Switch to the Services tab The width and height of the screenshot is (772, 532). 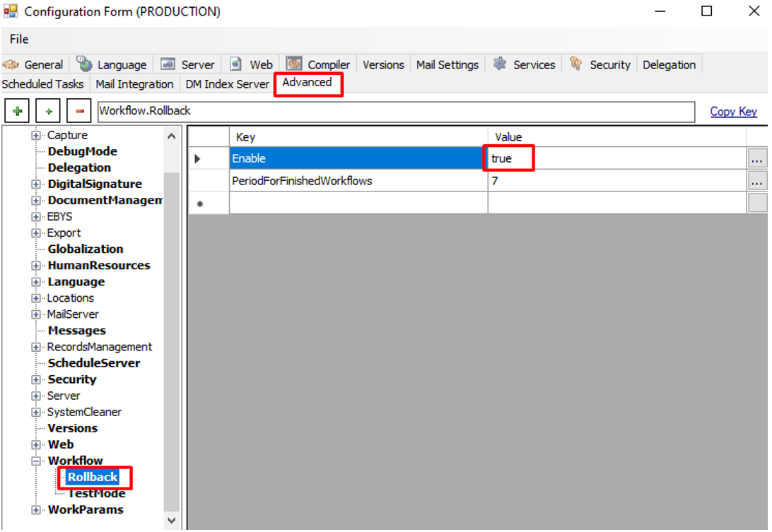point(525,64)
